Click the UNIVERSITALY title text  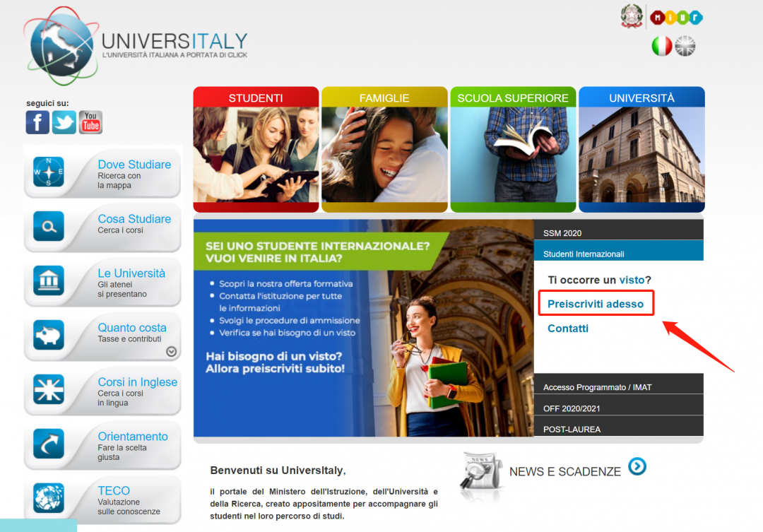click(x=175, y=41)
